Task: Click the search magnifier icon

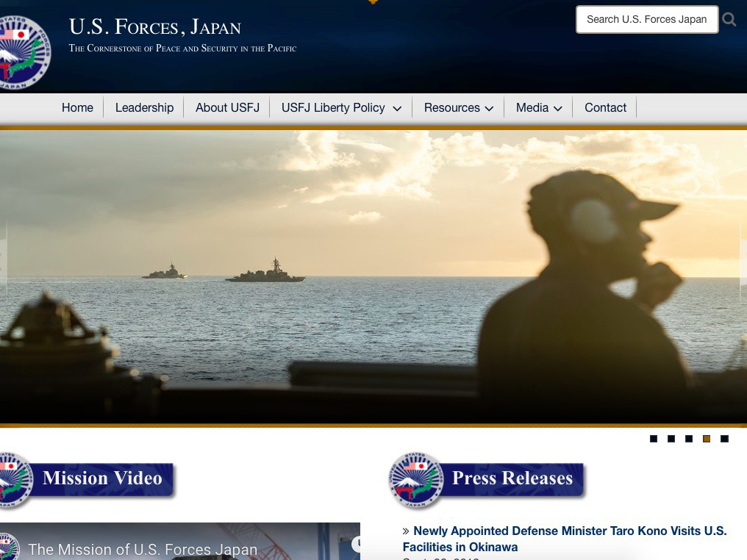Action: point(729,20)
